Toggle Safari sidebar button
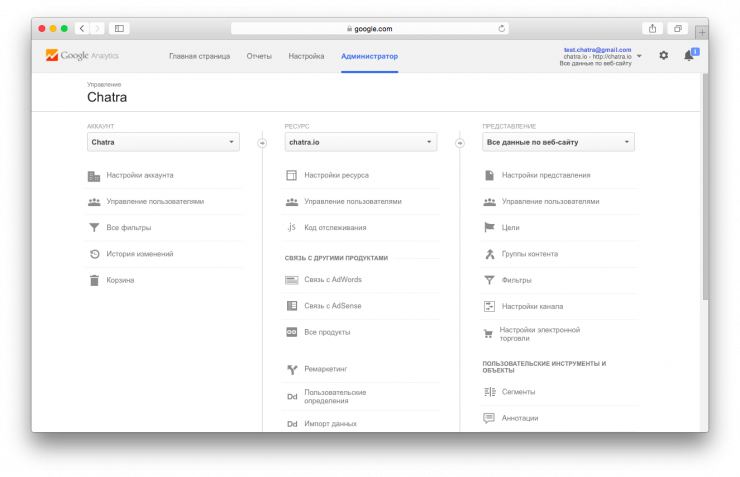The image size is (740, 477). click(118, 29)
